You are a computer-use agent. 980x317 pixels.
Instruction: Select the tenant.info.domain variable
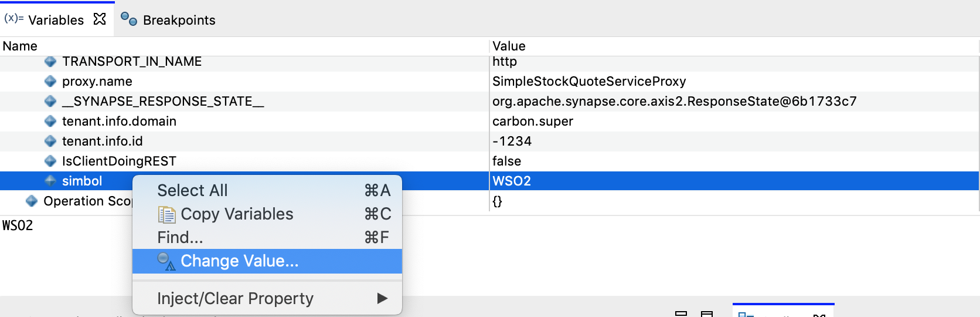pyautogui.click(x=119, y=122)
